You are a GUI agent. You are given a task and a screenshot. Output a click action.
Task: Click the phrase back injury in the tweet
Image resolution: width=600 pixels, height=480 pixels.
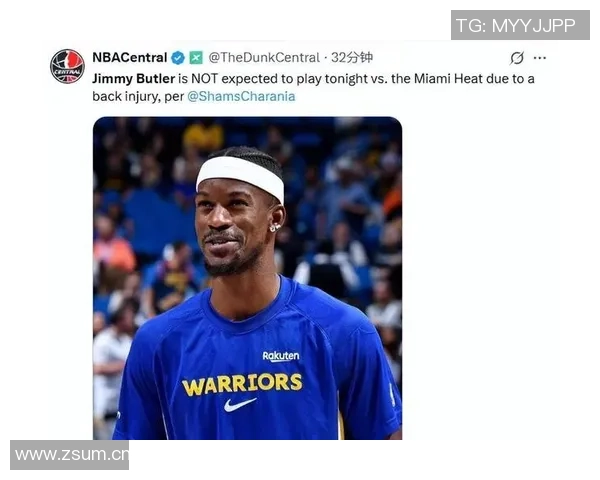124,96
